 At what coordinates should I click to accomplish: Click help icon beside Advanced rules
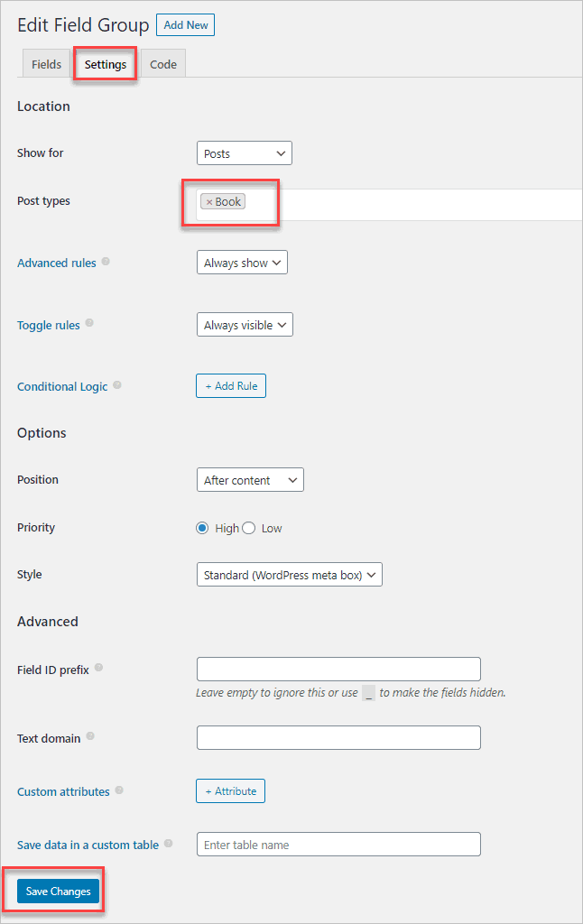pyautogui.click(x=106, y=262)
